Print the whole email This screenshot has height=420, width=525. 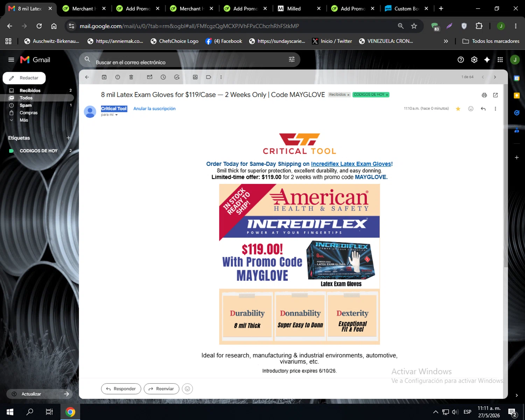(x=484, y=95)
